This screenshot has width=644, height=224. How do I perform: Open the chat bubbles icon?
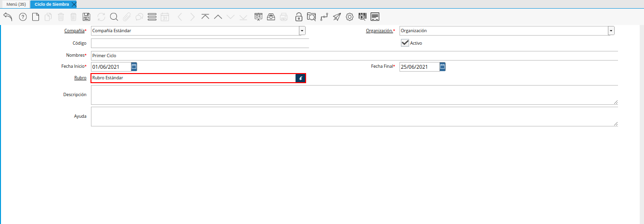coord(139,17)
